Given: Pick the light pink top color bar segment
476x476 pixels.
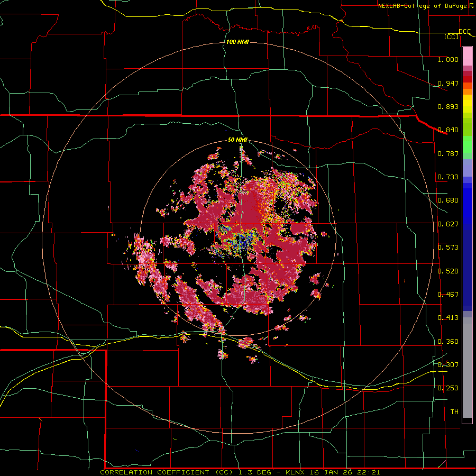Looking at the screenshot, I should pos(467,57).
